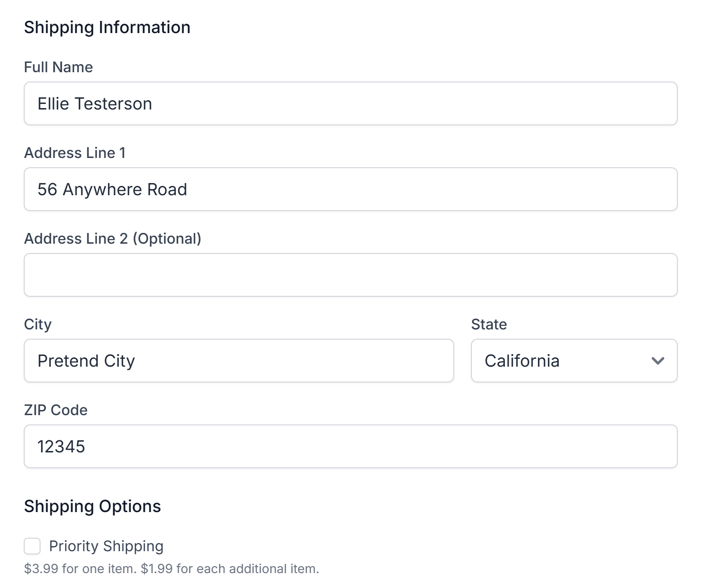This screenshot has height=588, width=702.
Task: Click the Shipping Information heading
Action: point(107,27)
